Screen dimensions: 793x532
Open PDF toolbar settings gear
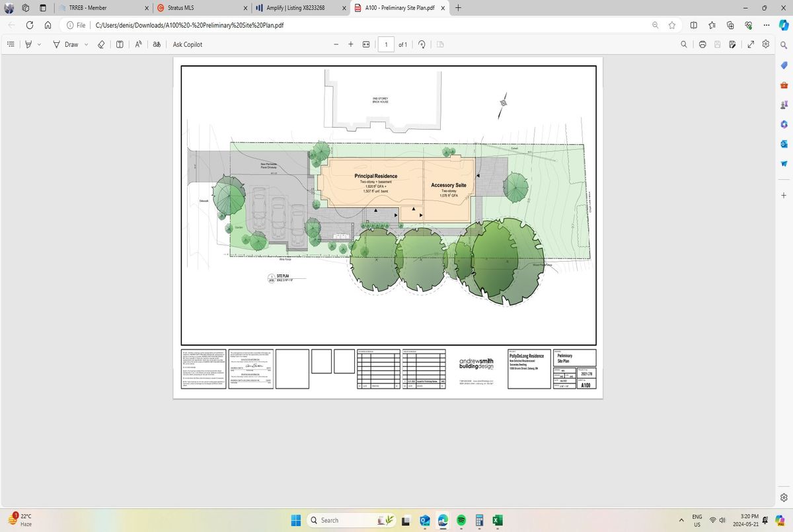point(765,44)
